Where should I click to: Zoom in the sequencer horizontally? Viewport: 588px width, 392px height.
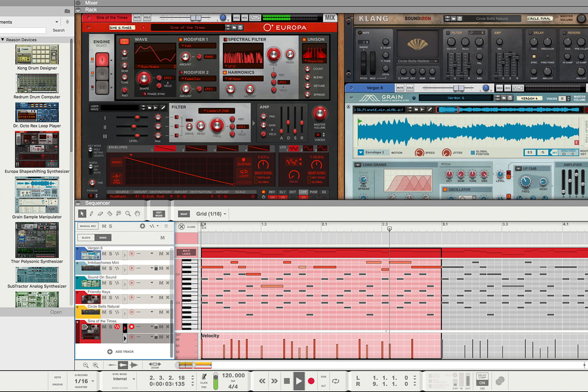click(x=96, y=365)
